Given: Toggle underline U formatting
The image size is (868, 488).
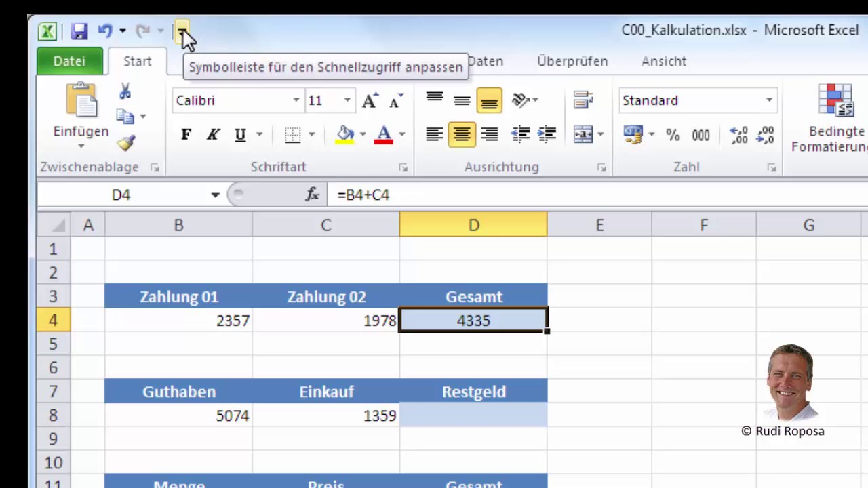Looking at the screenshot, I should (240, 134).
